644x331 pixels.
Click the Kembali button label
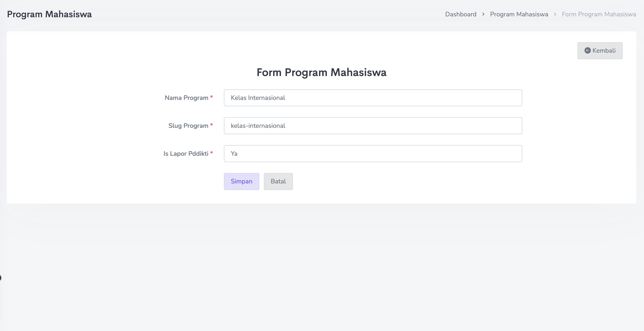click(x=604, y=51)
